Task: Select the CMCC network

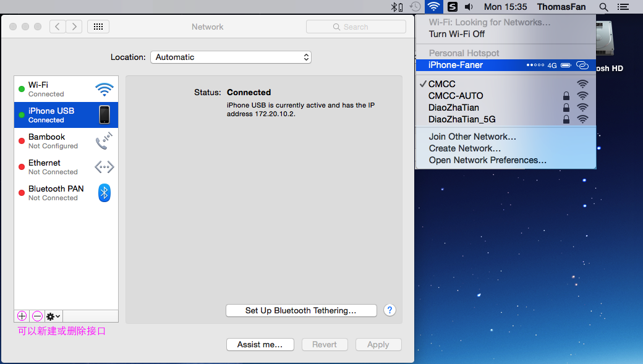Action: coord(506,84)
